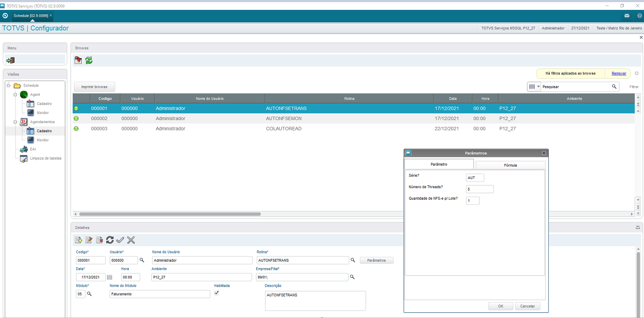Click the confirm checkmark in Detalhes toolbar
Screen dimensions: 644x318
tap(120, 240)
